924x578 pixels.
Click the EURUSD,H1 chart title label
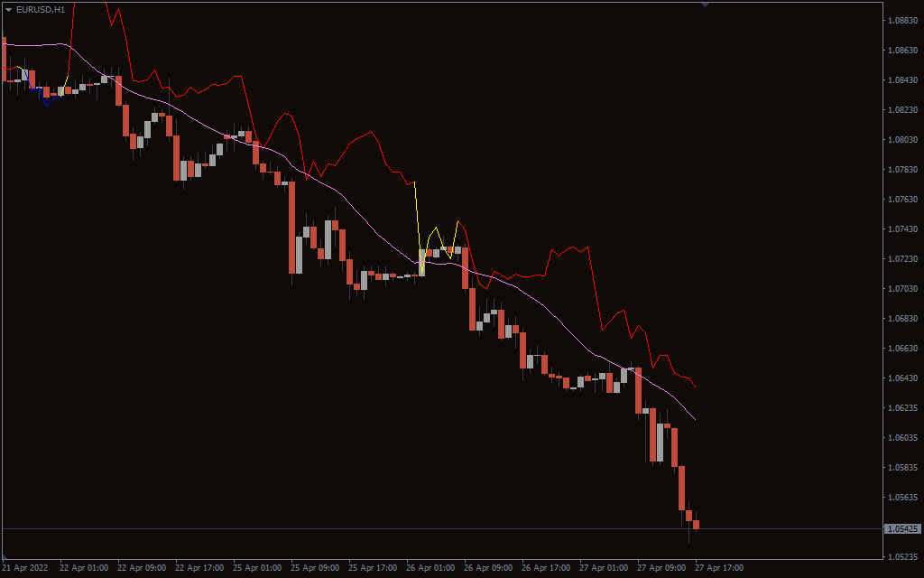click(x=41, y=9)
